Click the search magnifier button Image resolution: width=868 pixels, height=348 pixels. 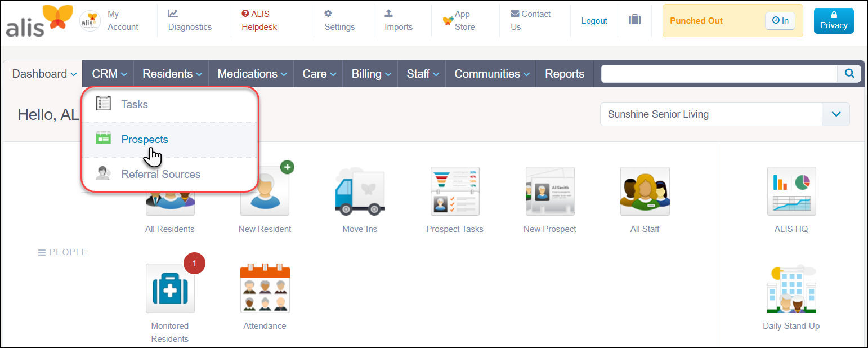pos(849,73)
